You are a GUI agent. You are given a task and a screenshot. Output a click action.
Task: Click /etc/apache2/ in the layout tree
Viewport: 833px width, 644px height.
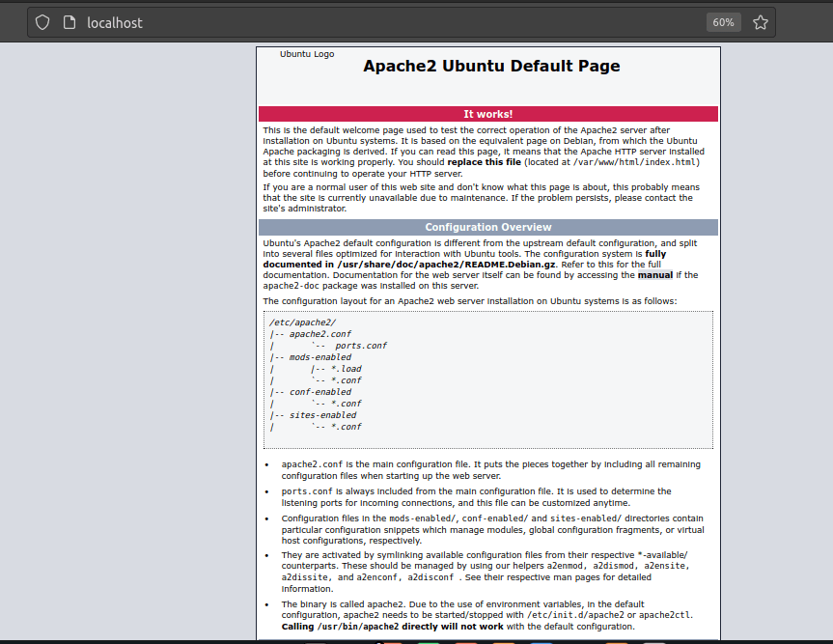(x=302, y=322)
